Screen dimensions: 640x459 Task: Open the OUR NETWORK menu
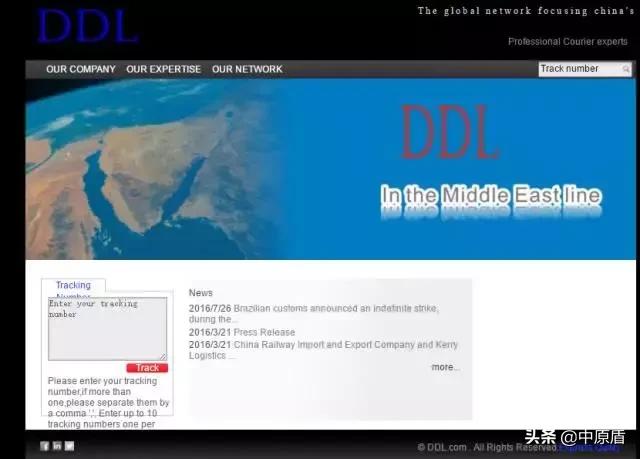(x=247, y=69)
